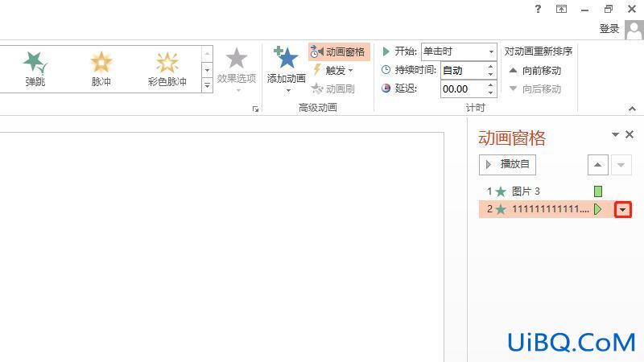The height and width of the screenshot is (362, 644).
Task: Click 登录 to sign in
Action: tap(609, 29)
